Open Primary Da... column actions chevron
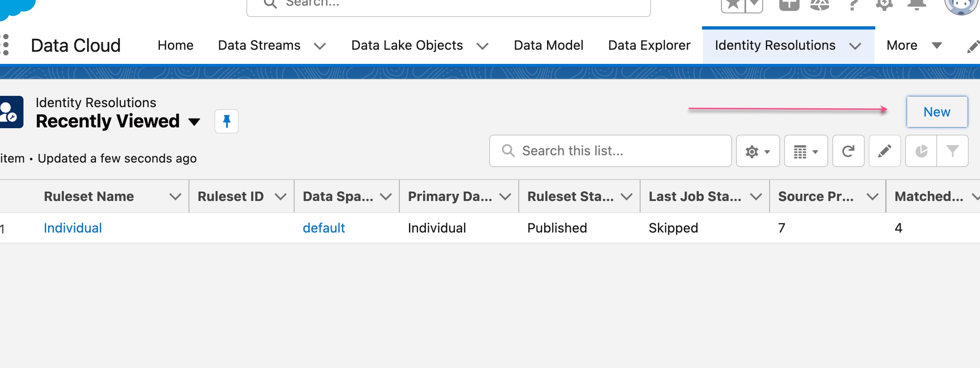This screenshot has height=368, width=980. pyautogui.click(x=505, y=197)
